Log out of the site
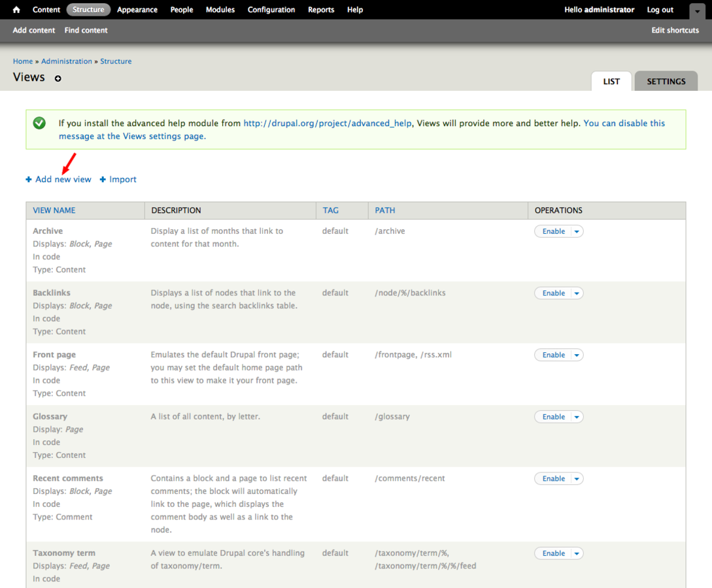Viewport: 712px width, 588px height. pos(660,10)
